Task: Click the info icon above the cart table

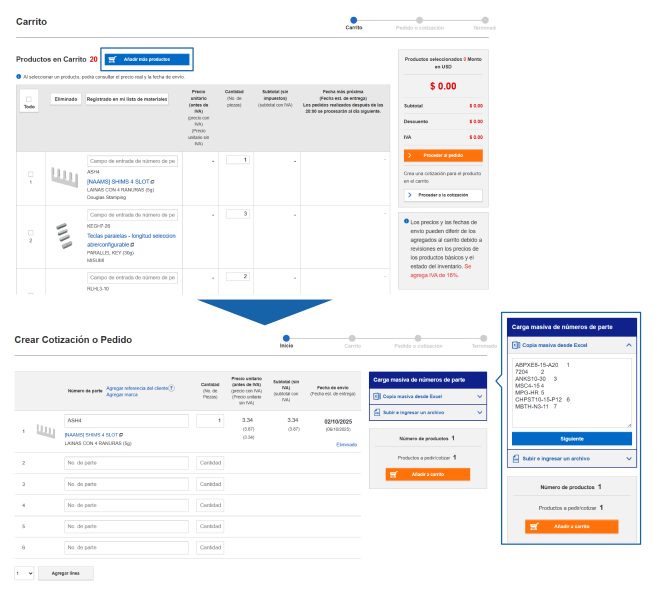Action: pos(18,76)
